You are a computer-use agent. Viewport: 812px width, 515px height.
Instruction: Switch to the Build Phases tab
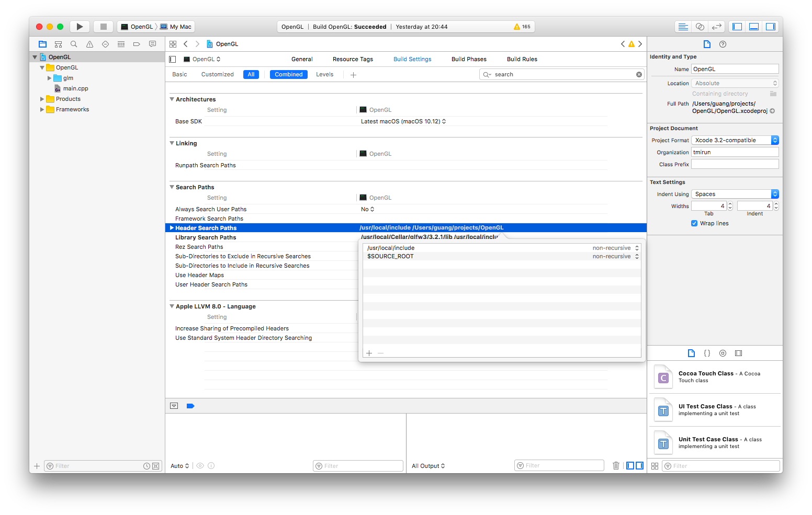tap(469, 59)
